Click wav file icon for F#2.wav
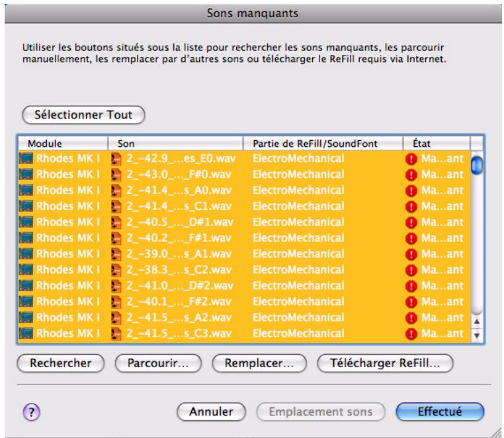This screenshot has height=438, width=504. [116, 302]
